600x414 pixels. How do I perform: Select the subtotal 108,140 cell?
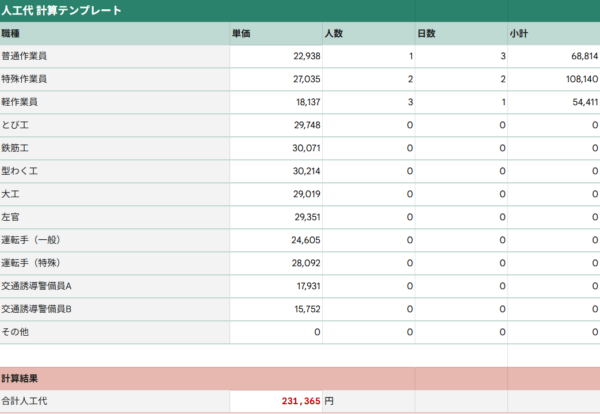coord(553,79)
